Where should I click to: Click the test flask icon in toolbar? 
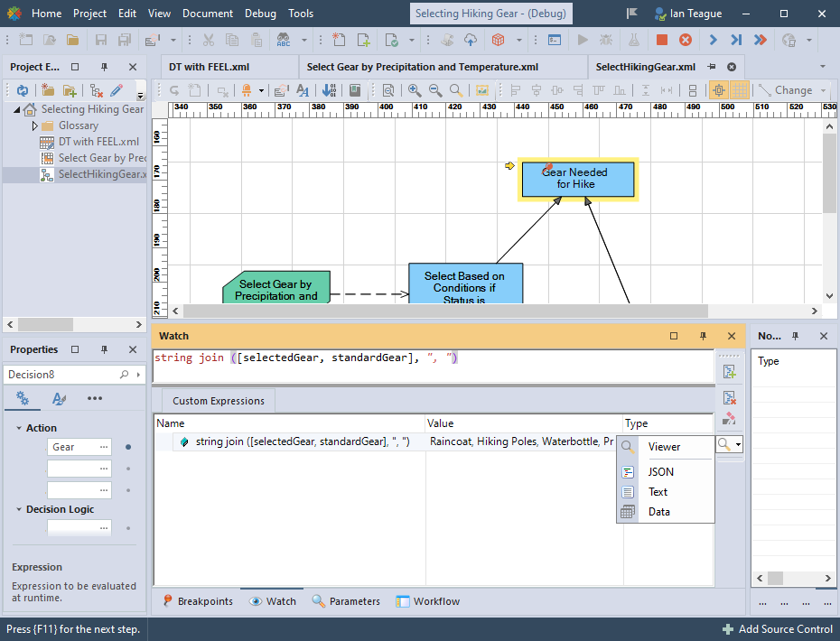pos(634,40)
